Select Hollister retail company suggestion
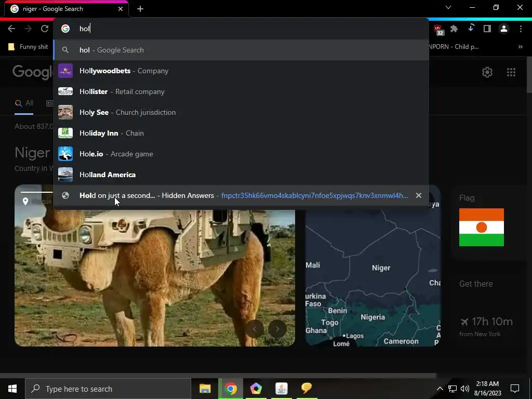This screenshot has height=399, width=532. click(241, 91)
